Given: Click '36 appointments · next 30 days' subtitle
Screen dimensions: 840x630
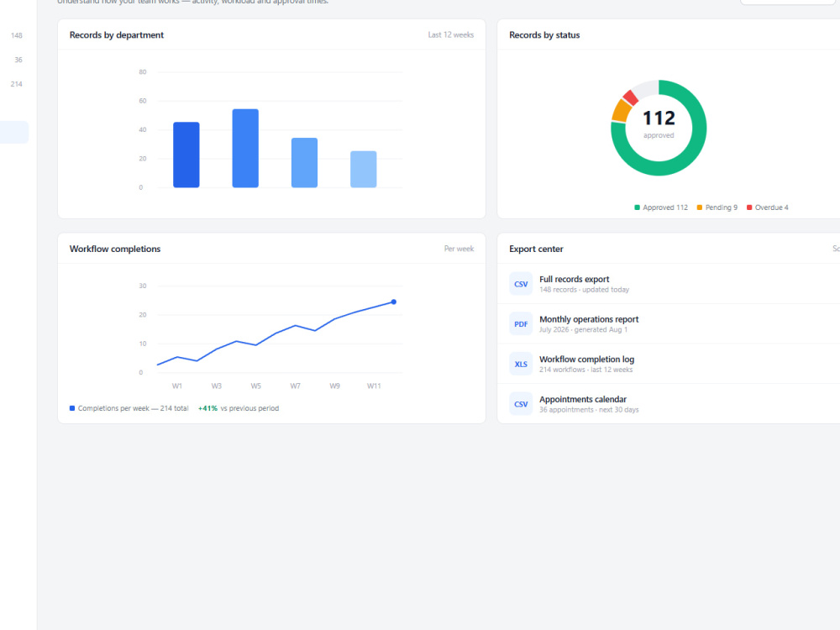Looking at the screenshot, I should point(590,410).
